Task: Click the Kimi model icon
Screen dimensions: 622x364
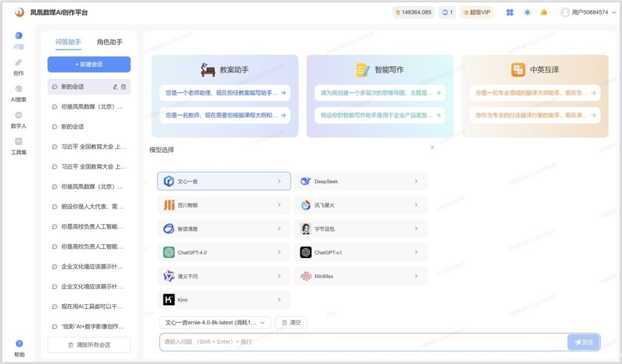Action: click(x=169, y=299)
